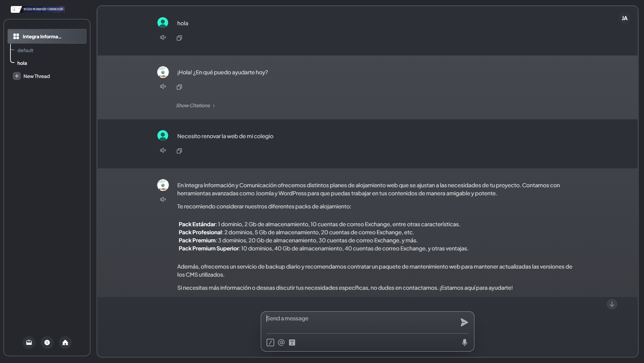This screenshot has width=644, height=363.
Task: Expand Show Citations
Action: (x=195, y=106)
